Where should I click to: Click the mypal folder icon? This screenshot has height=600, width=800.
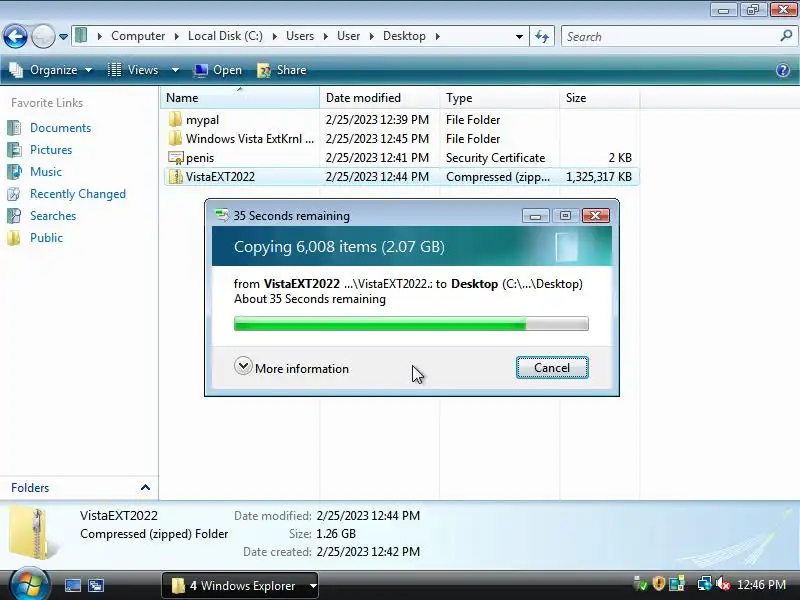(x=175, y=120)
